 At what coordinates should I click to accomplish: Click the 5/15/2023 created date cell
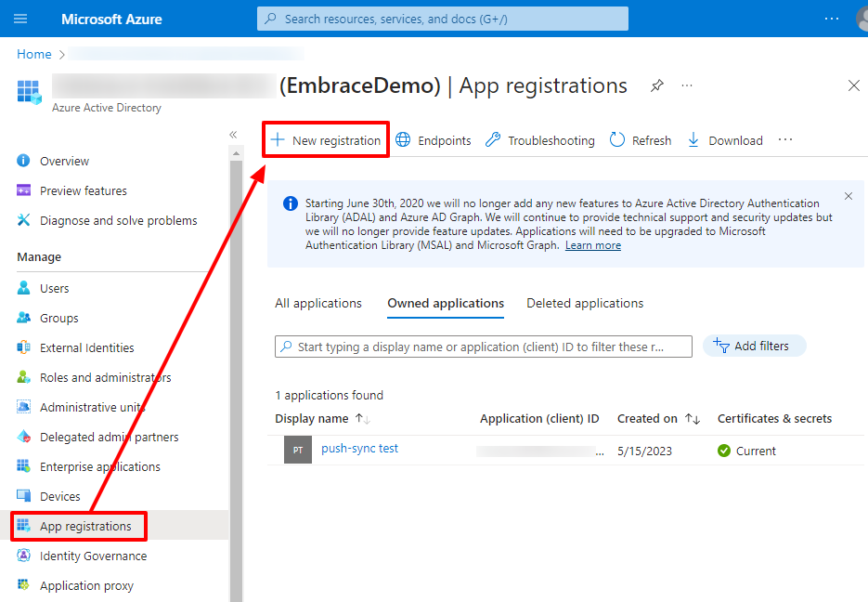645,451
